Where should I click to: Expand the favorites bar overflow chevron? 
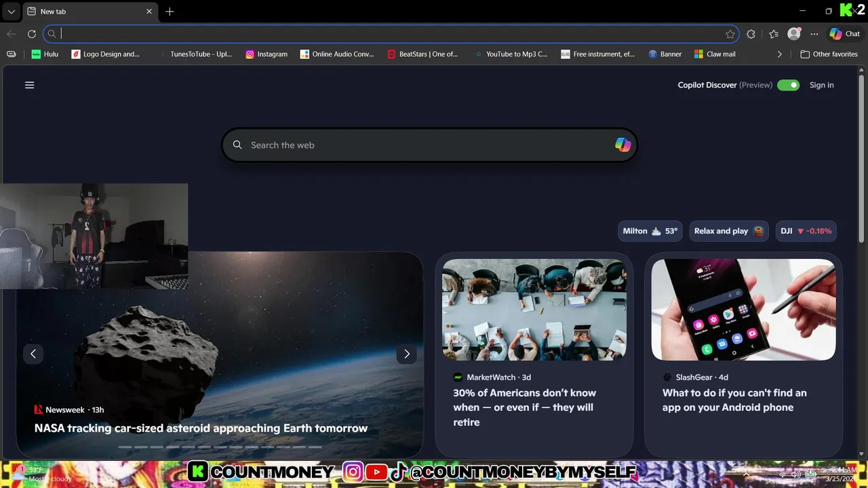pyautogui.click(x=779, y=54)
